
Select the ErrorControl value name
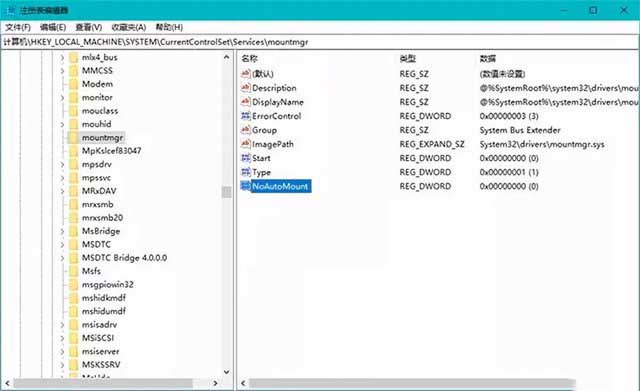[x=276, y=116]
